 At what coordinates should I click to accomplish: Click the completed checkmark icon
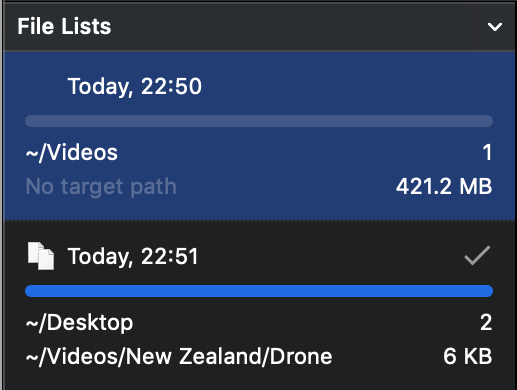477,255
